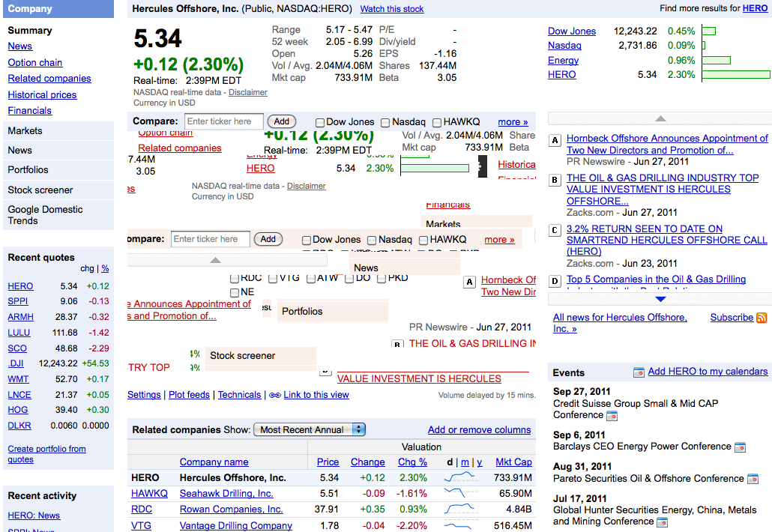Open Option chain in the left sidebar

point(35,62)
